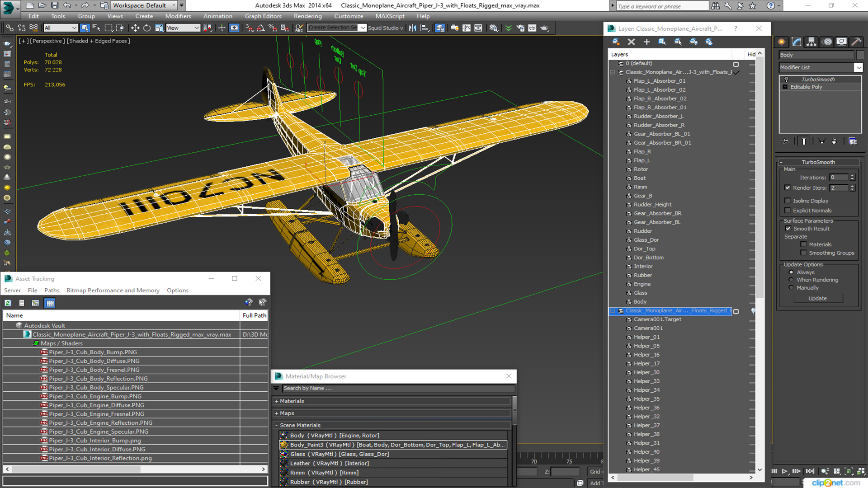Open the MAXScript menu
Screen dimensions: 868x488
click(390, 16)
